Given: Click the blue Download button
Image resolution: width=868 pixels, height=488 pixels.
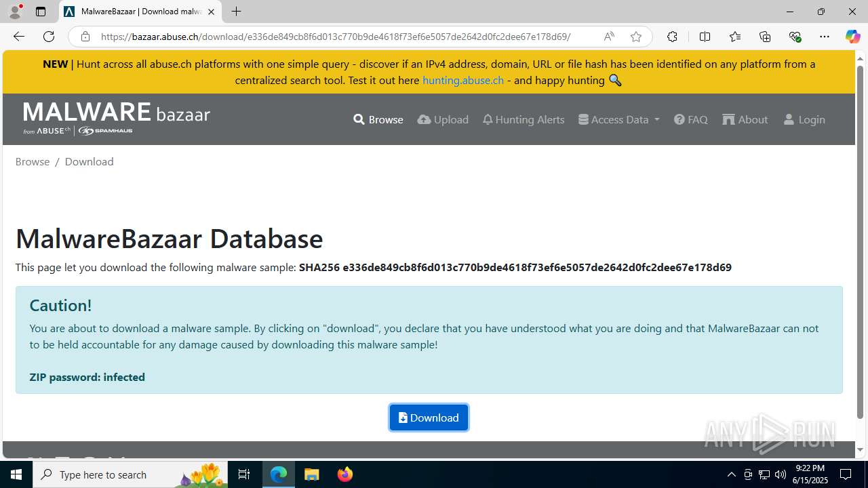Looking at the screenshot, I should pyautogui.click(x=429, y=418).
